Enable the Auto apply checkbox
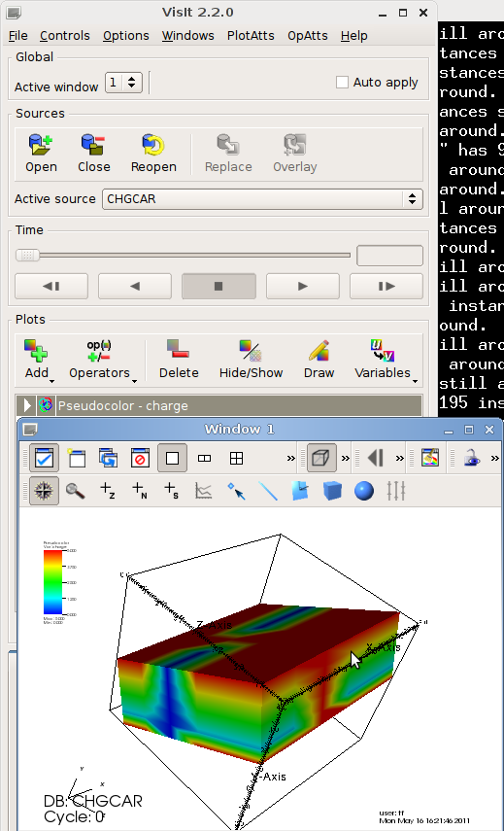 pos(342,83)
